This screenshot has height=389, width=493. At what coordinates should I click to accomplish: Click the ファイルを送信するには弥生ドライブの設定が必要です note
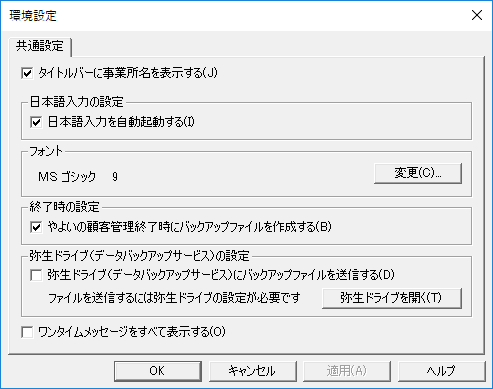point(174,298)
